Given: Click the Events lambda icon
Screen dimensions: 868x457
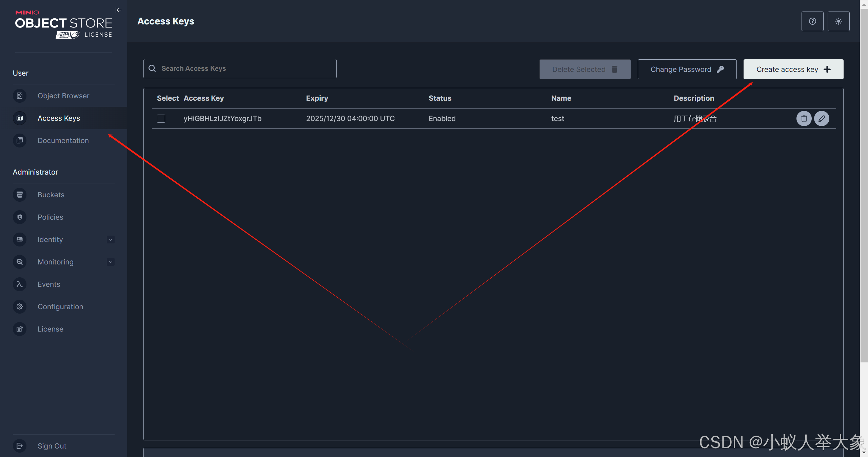Looking at the screenshot, I should (20, 284).
